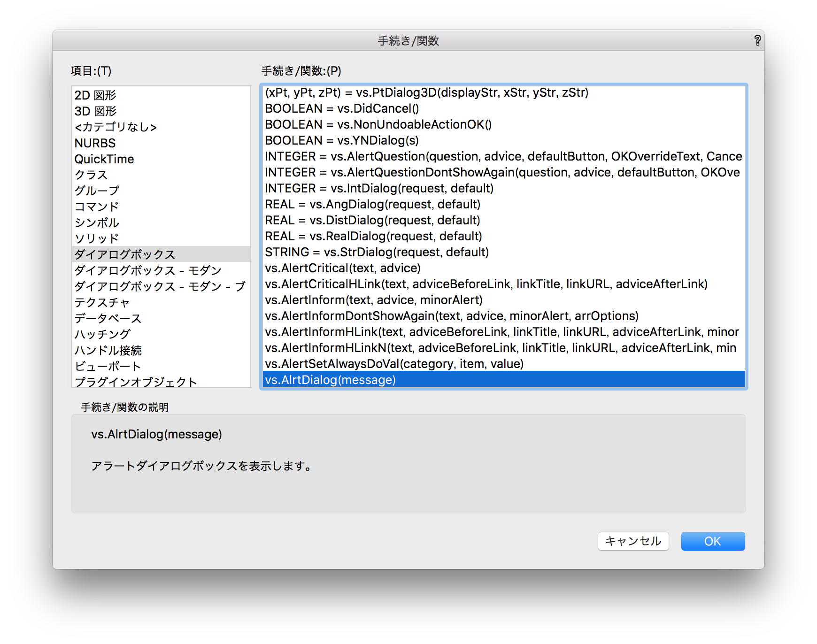The width and height of the screenshot is (817, 644).
Task: Choose the データベース category
Action: click(161, 319)
